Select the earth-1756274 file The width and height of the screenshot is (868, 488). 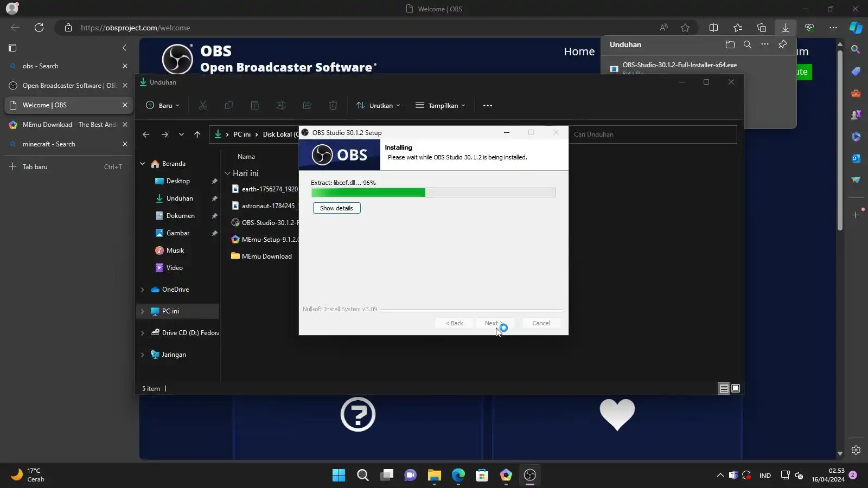265,189
